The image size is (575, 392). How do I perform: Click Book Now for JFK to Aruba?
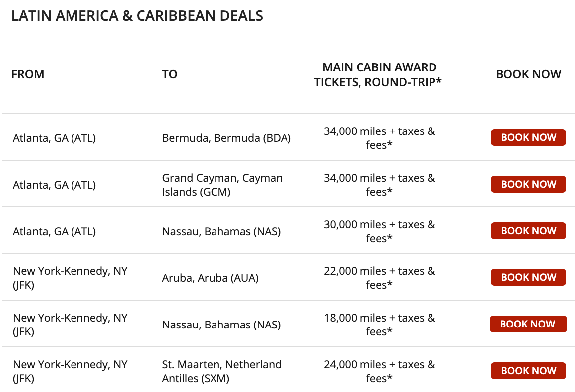tap(528, 277)
